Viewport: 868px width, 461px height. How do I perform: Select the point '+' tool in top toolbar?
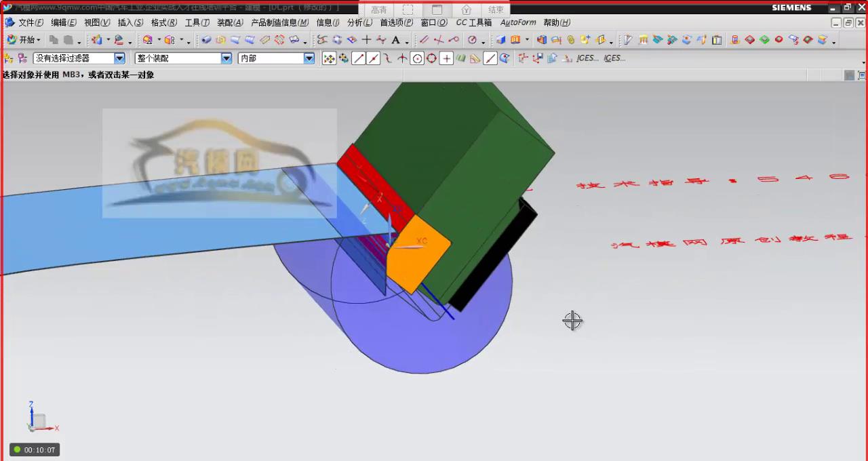(367, 40)
